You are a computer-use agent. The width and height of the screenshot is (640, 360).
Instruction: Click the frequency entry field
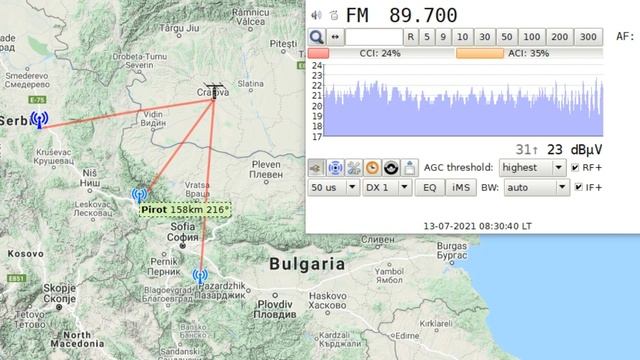click(x=374, y=37)
